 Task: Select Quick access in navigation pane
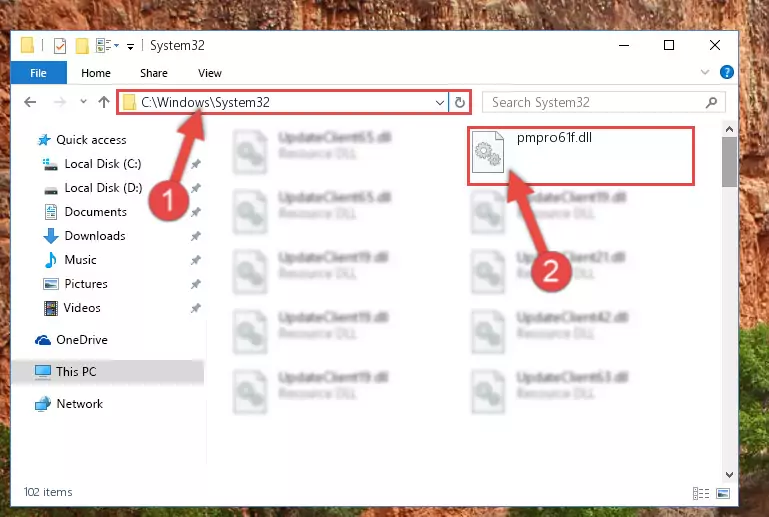[91, 140]
